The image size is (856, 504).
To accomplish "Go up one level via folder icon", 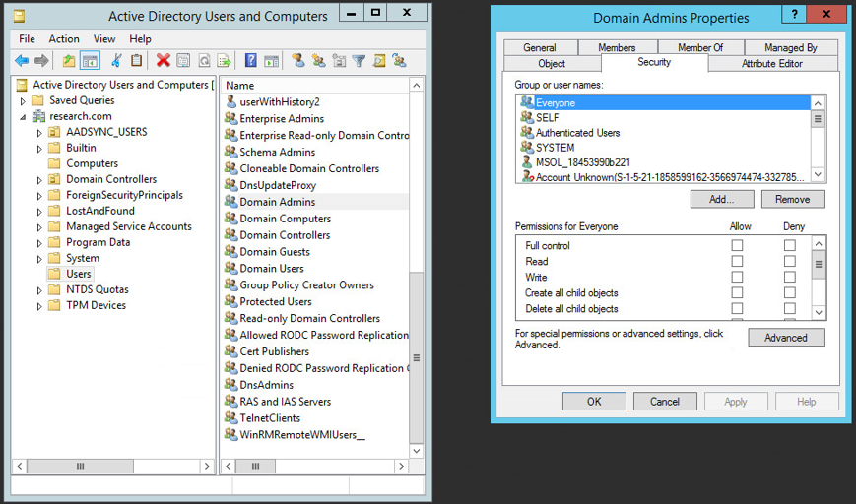I will pyautogui.click(x=69, y=61).
